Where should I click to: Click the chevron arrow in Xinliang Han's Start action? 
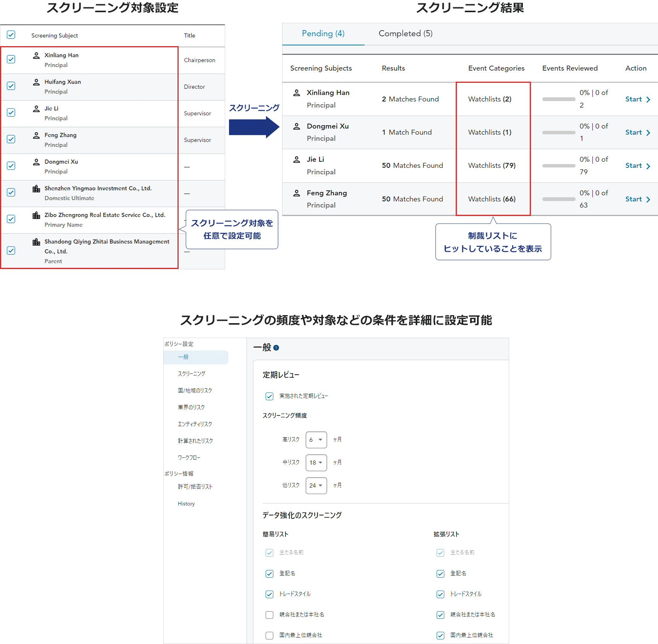(x=648, y=100)
